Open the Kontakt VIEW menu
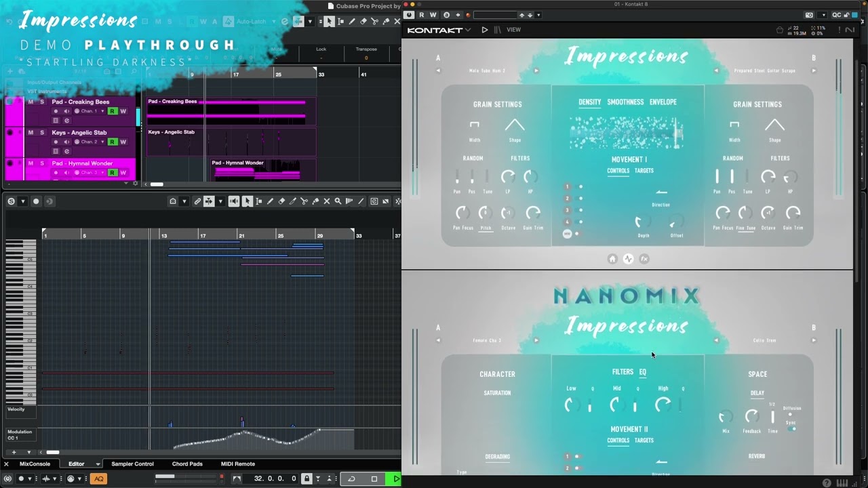This screenshot has width=868, height=488. [514, 30]
